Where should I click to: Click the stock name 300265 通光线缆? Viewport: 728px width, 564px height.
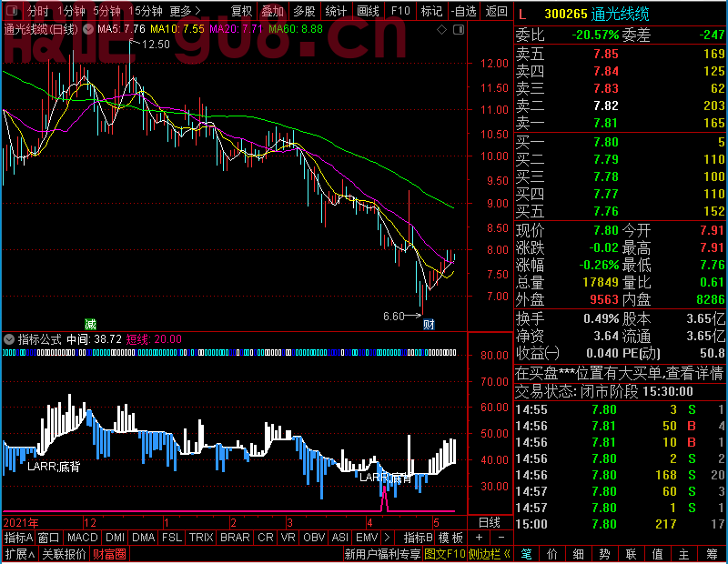(597, 15)
